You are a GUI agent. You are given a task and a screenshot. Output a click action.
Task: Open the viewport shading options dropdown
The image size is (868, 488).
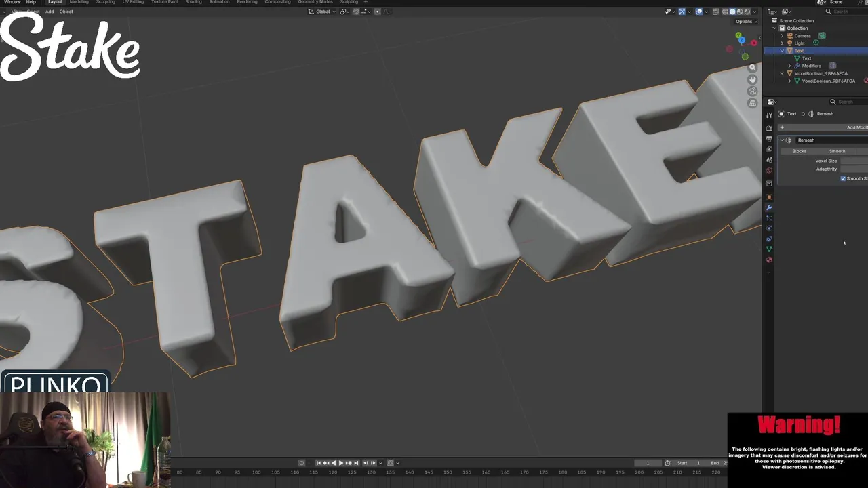tap(754, 12)
